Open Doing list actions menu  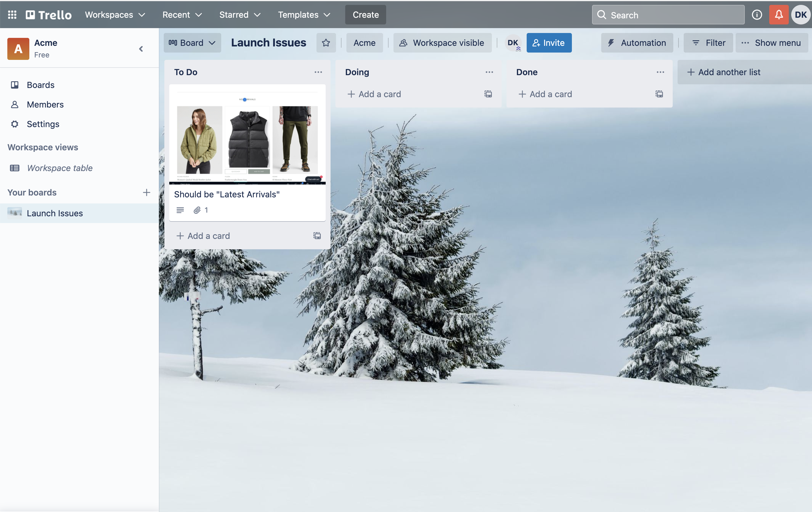click(489, 72)
